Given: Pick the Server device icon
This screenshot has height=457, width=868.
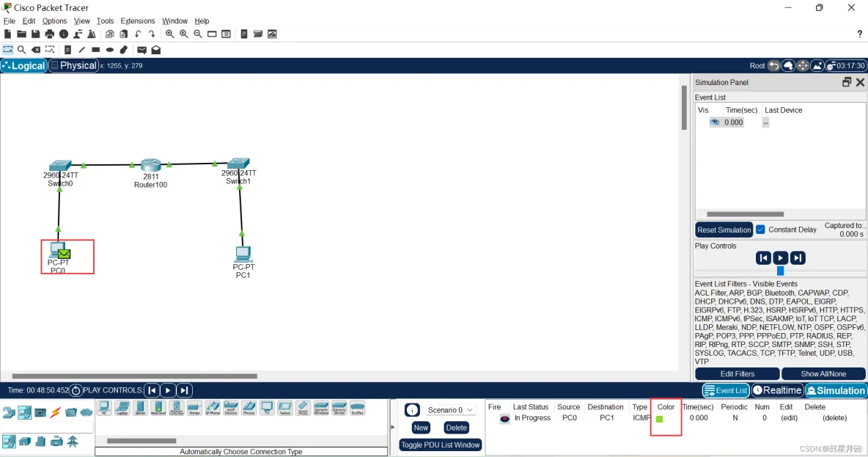Looking at the screenshot, I should 141,409.
